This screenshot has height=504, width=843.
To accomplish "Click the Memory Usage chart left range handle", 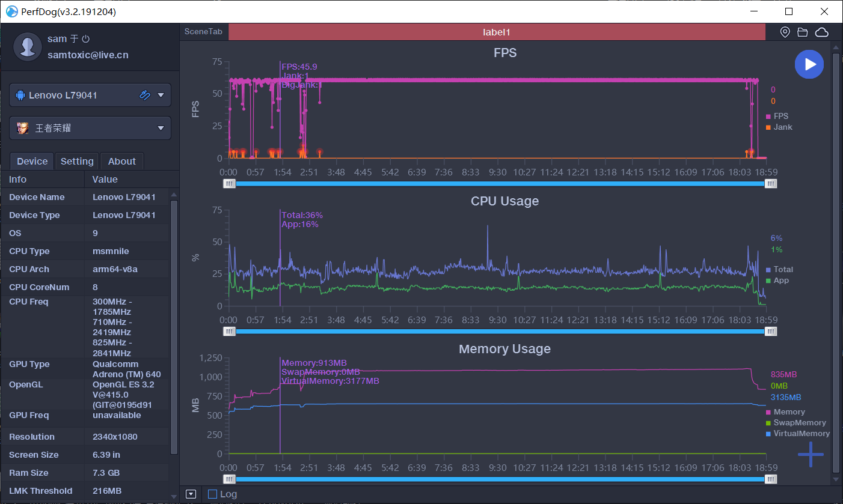I will click(229, 479).
